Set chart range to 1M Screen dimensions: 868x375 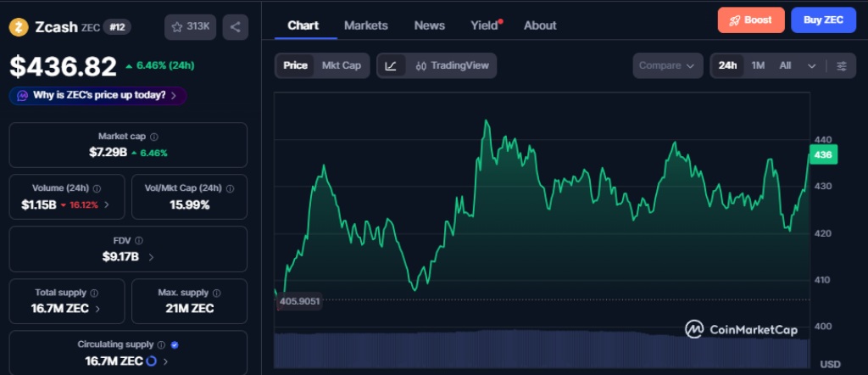pos(758,65)
